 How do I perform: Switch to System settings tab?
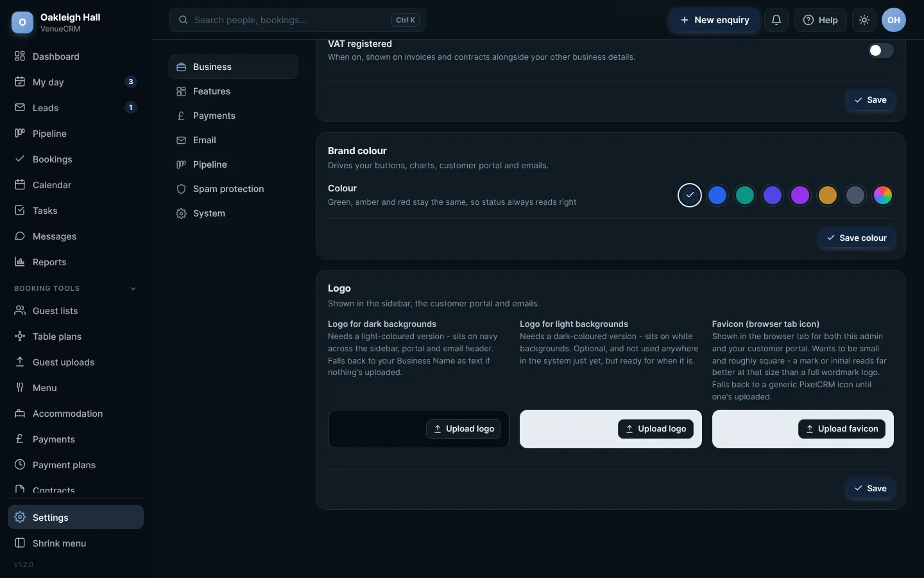(234, 213)
